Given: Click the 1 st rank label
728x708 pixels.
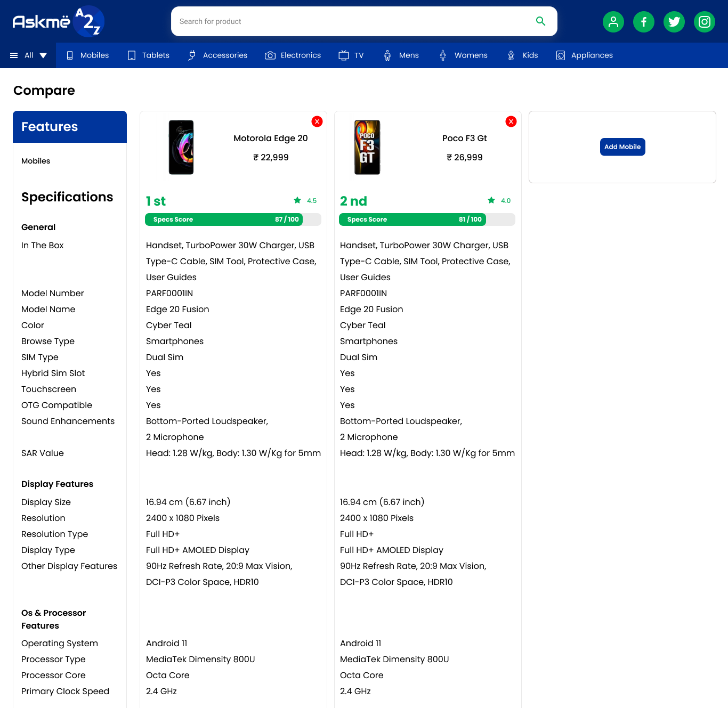Looking at the screenshot, I should pos(156,201).
